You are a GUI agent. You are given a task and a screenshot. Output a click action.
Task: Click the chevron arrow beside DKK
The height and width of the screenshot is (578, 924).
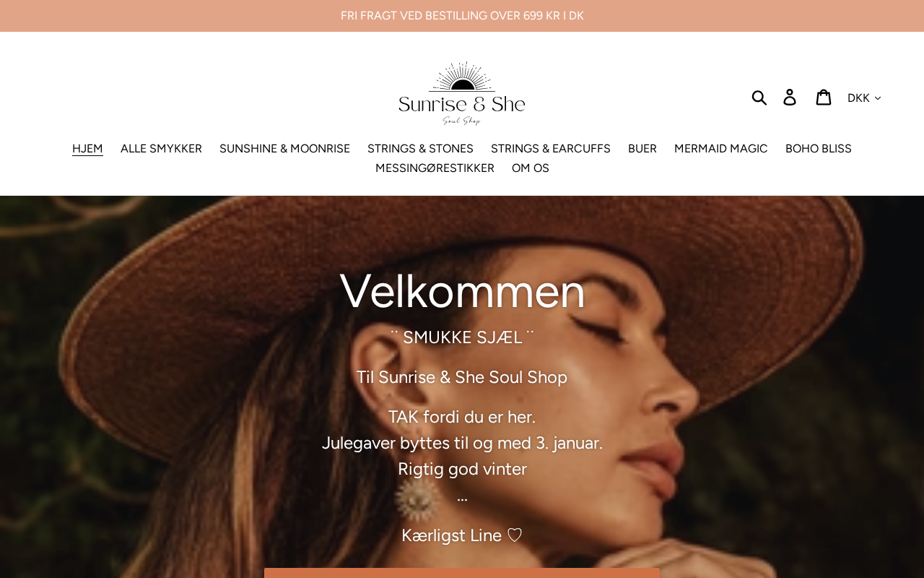pos(878,98)
